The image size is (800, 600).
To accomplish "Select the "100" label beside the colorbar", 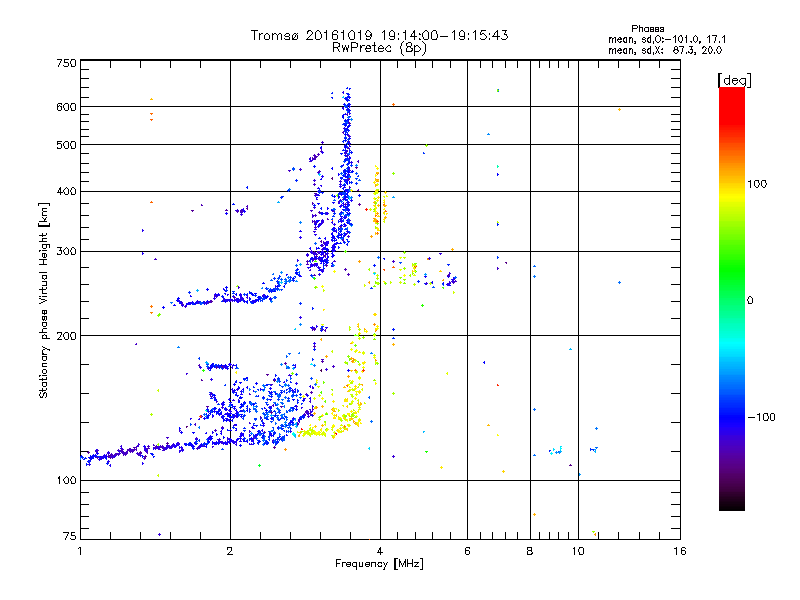I will [x=757, y=184].
